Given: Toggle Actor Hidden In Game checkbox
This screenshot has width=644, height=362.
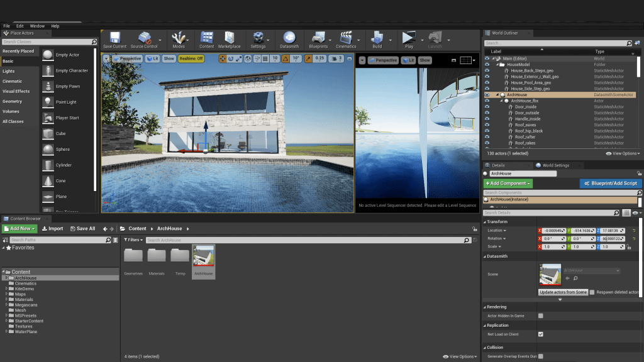Looking at the screenshot, I should click(x=540, y=315).
